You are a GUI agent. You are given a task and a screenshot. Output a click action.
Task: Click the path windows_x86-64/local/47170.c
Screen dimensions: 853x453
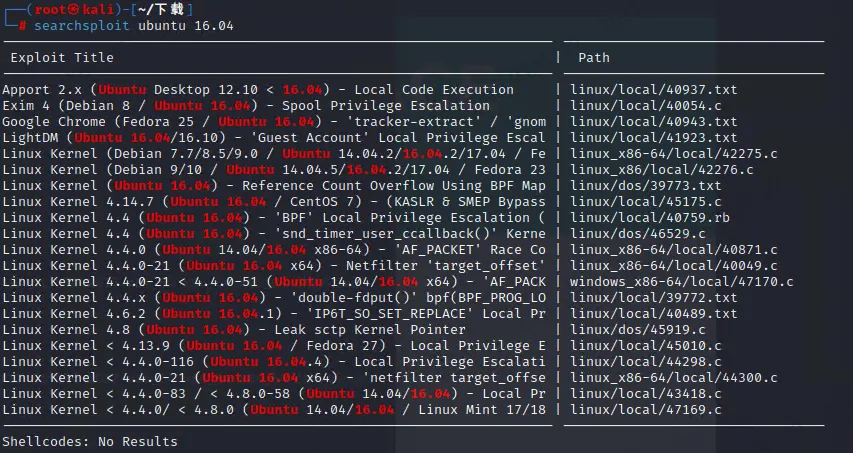[x=682, y=282]
